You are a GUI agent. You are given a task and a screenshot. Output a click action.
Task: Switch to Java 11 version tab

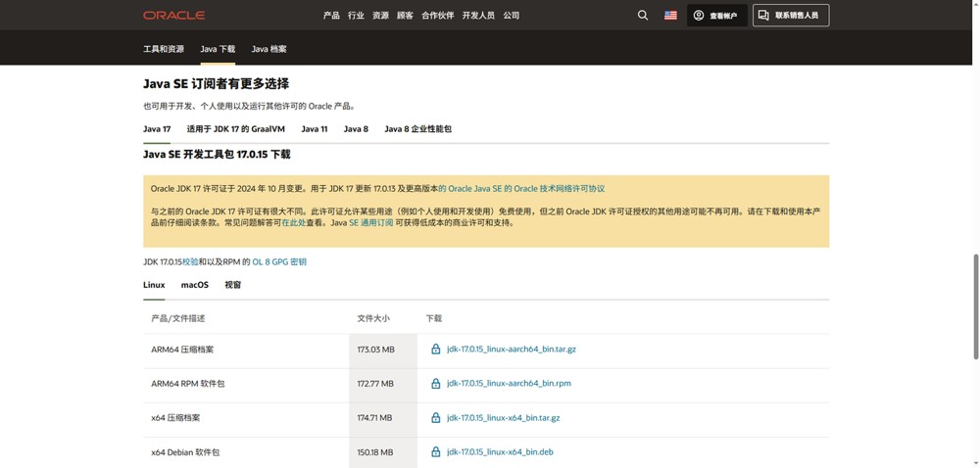315,129
